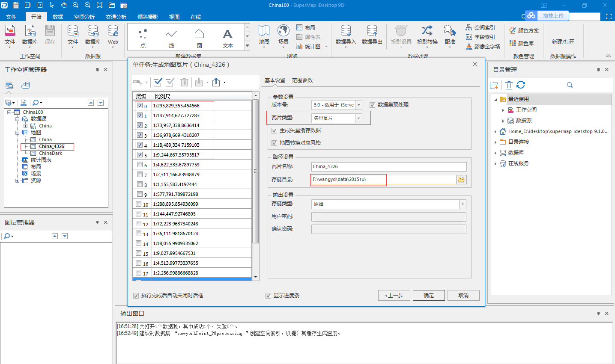Image resolution: width=615 pixels, height=364 pixels.
Task: Open the 空间分析 ribbon tab
Action: click(x=84, y=17)
